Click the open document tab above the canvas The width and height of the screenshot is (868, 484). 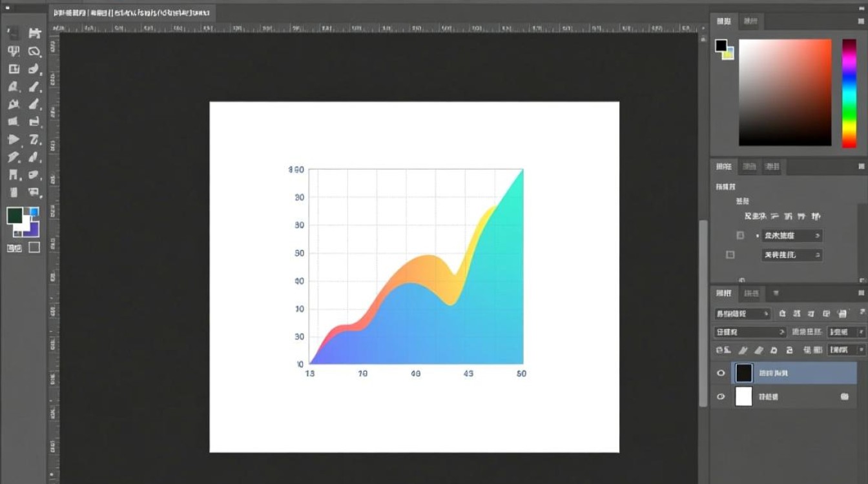[132, 13]
